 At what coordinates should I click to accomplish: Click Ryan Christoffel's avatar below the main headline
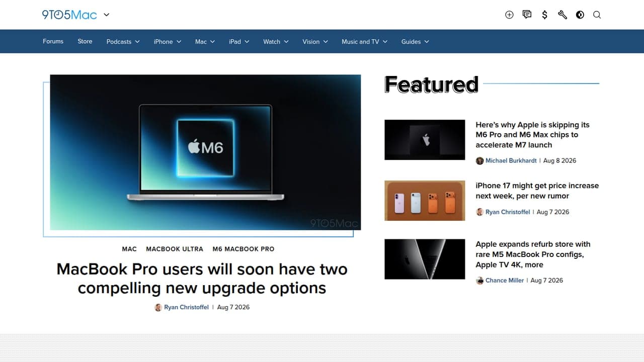[x=158, y=307]
